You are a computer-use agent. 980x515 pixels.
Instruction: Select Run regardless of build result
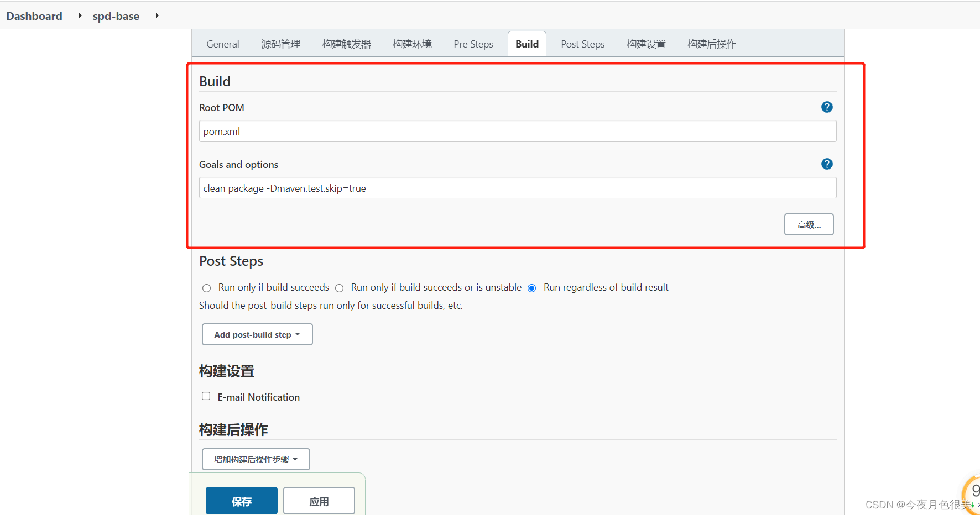click(x=531, y=288)
